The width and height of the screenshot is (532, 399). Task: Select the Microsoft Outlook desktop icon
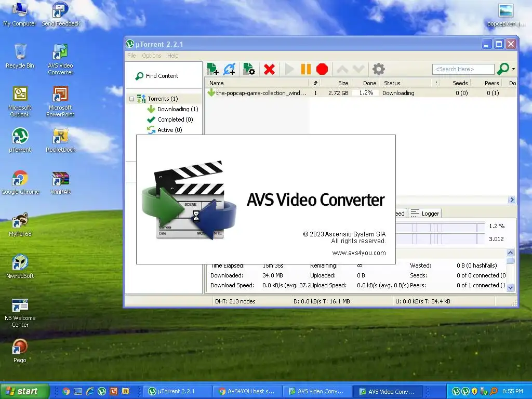[20, 102]
